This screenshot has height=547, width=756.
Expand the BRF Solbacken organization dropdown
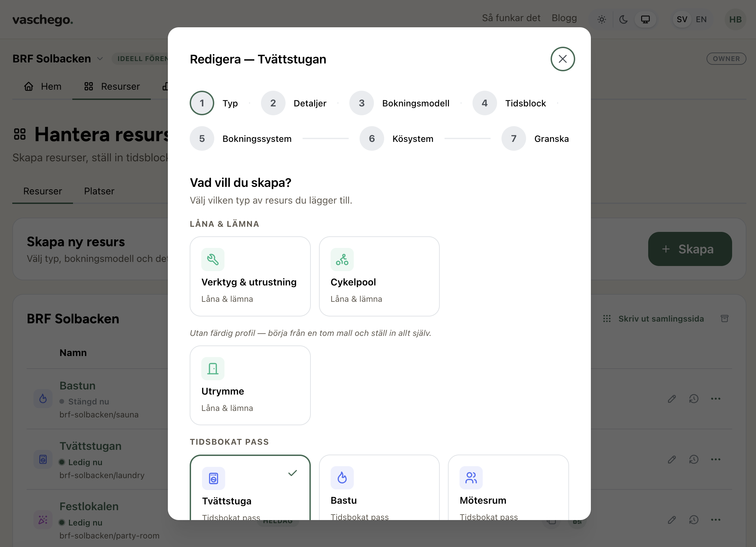point(58,59)
